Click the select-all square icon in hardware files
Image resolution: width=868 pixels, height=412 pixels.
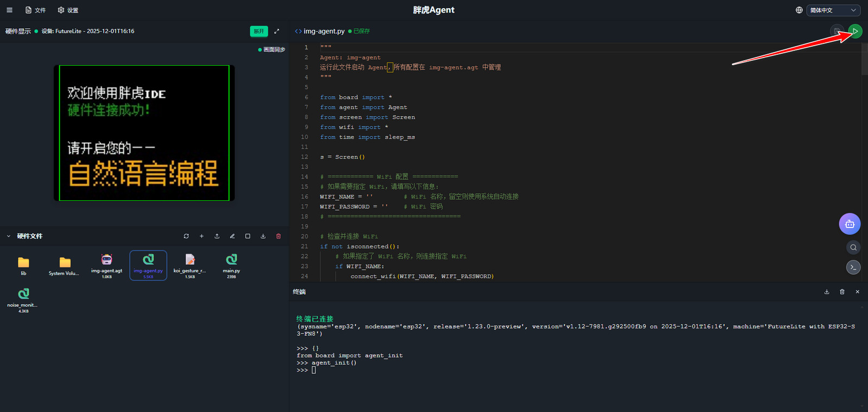coord(248,236)
